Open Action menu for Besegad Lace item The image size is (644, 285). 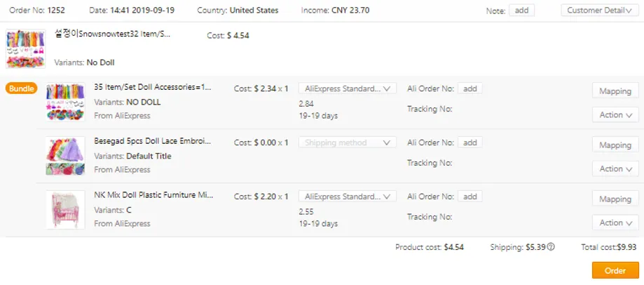[615, 169]
